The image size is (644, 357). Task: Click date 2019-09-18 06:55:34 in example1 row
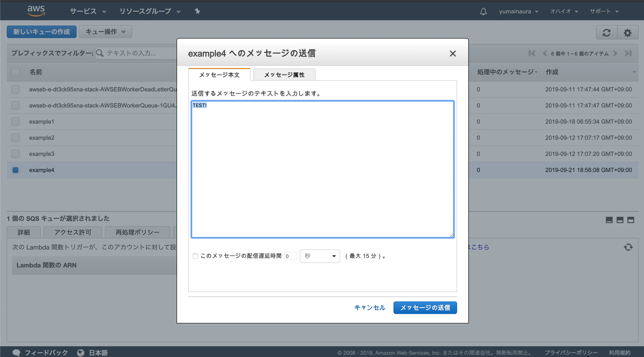pos(588,122)
